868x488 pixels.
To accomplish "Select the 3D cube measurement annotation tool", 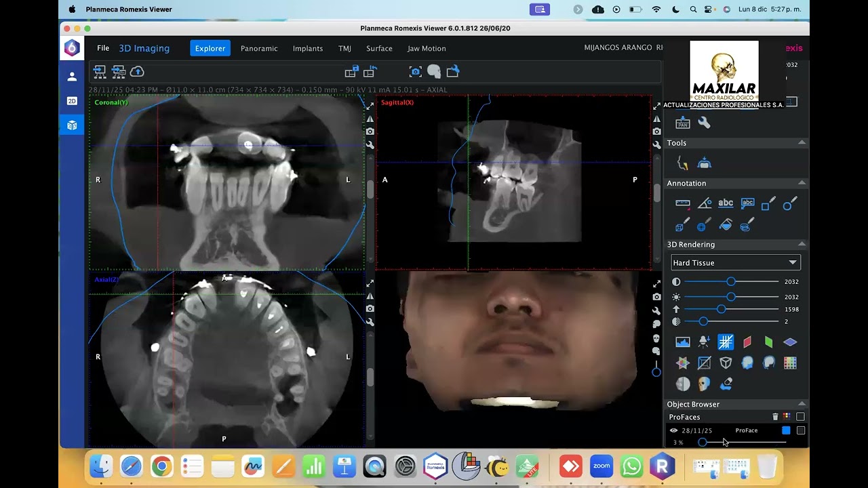I will coord(683,225).
